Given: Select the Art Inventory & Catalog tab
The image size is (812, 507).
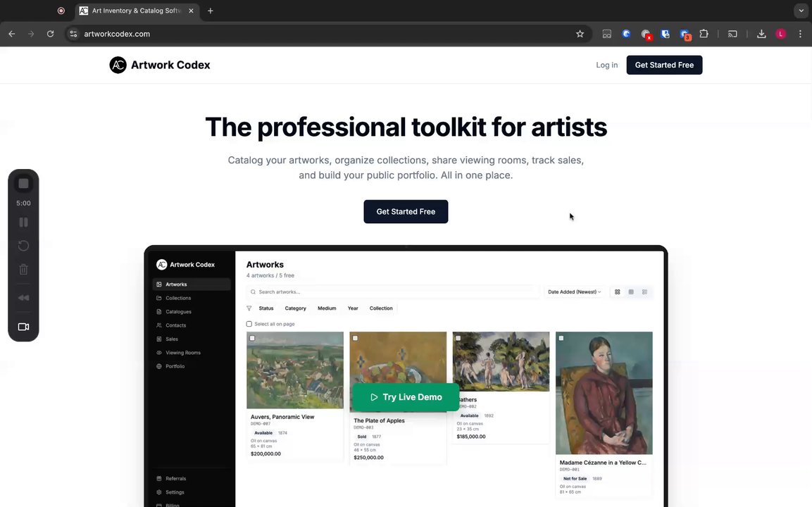Looking at the screenshot, I should click(x=137, y=11).
